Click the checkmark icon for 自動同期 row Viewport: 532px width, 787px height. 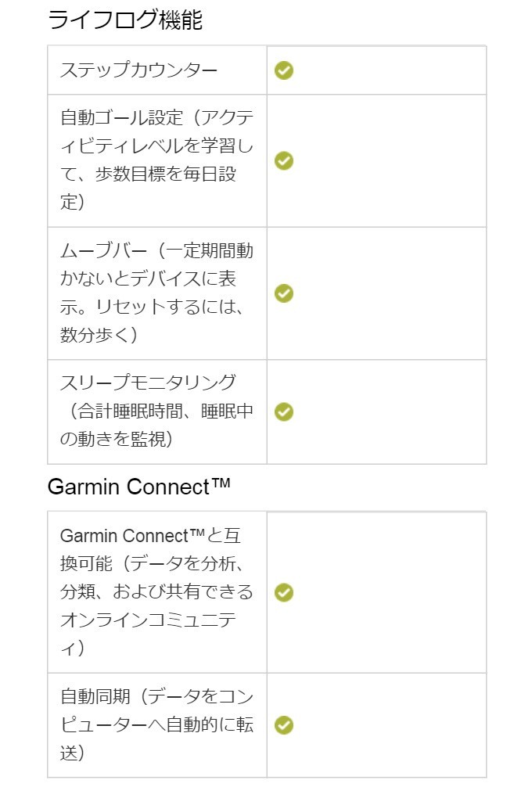[x=283, y=724]
